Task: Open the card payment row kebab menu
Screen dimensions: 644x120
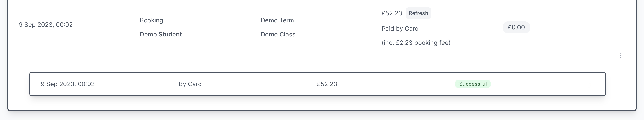Action: point(590,84)
